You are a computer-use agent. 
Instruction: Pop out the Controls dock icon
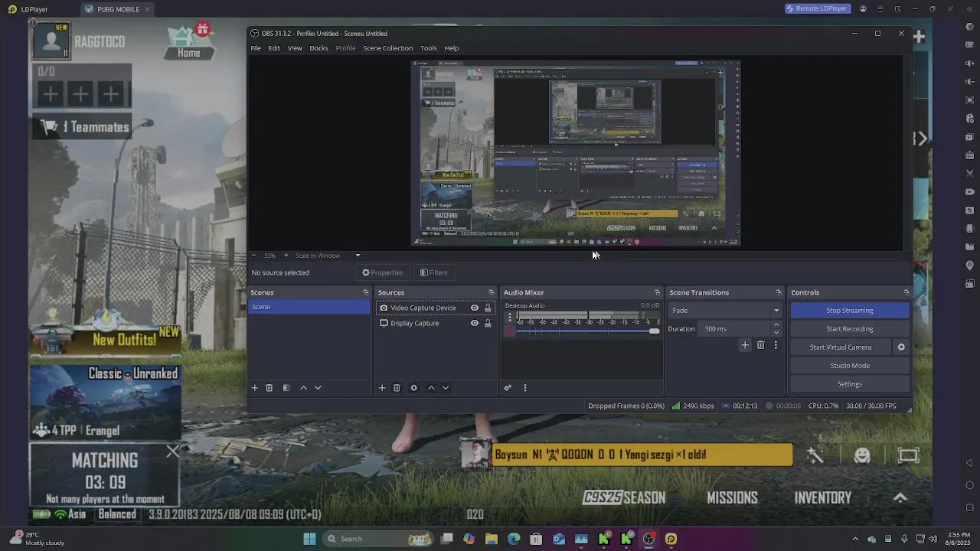click(906, 292)
